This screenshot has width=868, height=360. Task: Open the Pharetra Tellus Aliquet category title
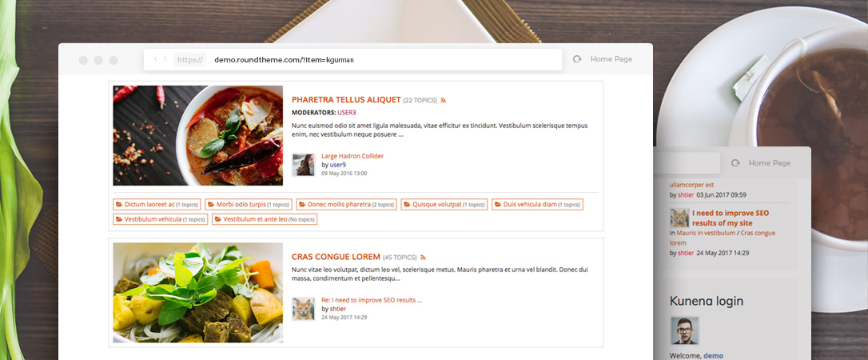346,100
